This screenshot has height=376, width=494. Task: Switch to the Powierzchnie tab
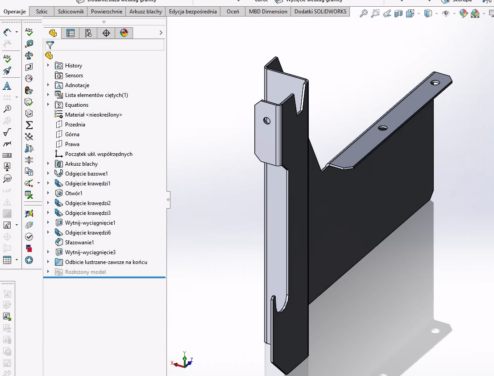(106, 12)
